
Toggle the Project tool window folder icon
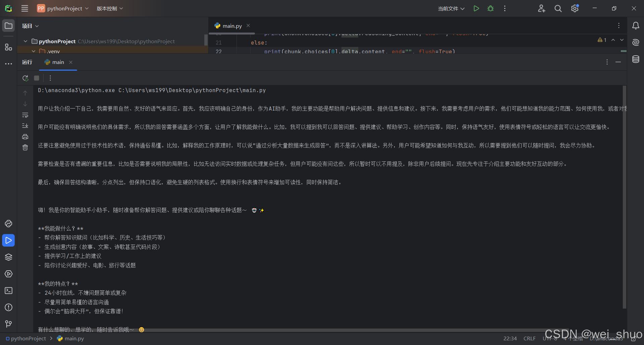(x=8, y=26)
